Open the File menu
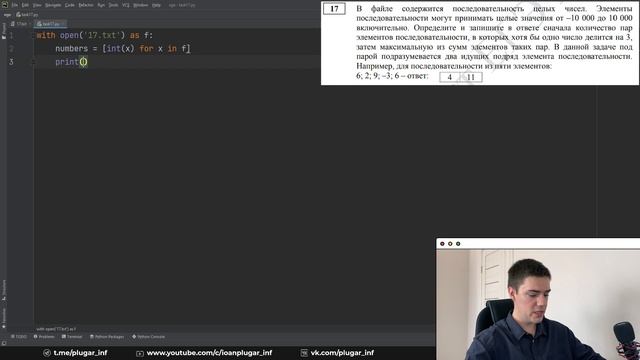This screenshot has width=640, height=360. click(x=15, y=5)
